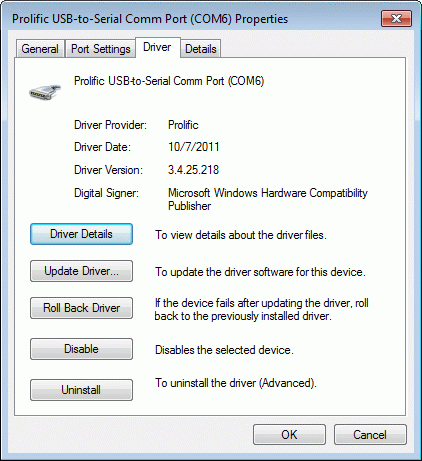The height and width of the screenshot is (461, 422).
Task: Click the Digital Signer publisher text
Action: click(268, 199)
